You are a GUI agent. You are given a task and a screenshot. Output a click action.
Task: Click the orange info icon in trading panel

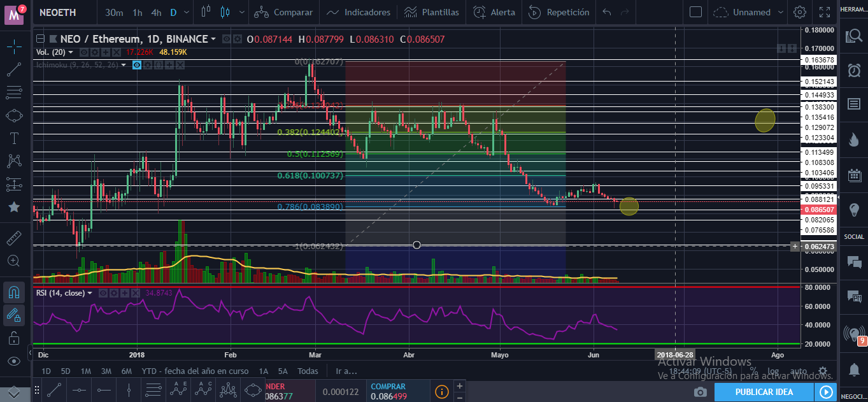(442, 392)
